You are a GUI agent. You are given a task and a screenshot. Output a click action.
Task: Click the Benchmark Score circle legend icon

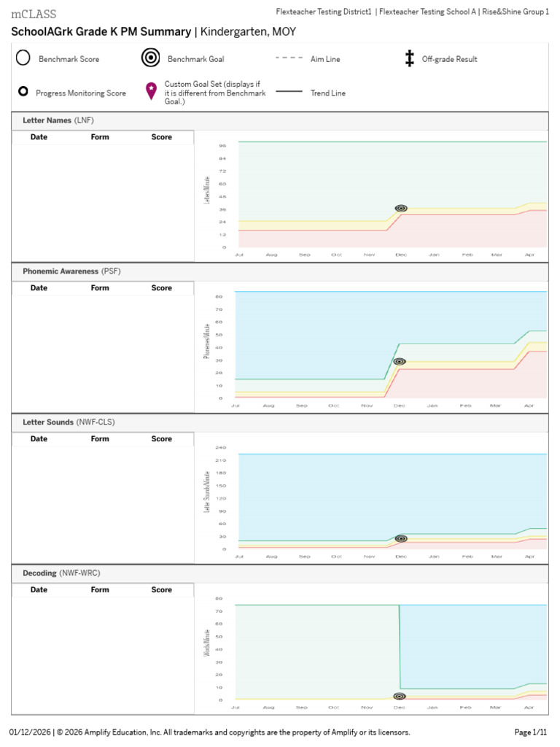23,58
